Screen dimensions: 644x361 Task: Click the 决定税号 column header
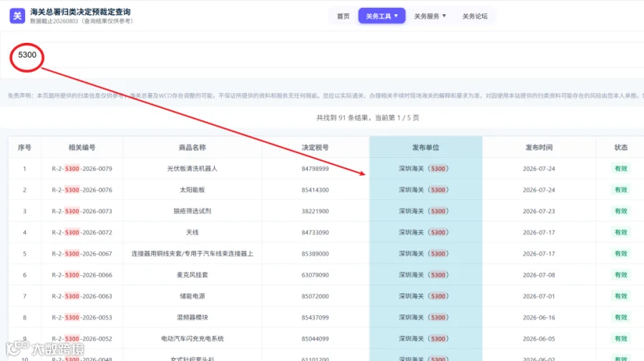click(x=315, y=147)
